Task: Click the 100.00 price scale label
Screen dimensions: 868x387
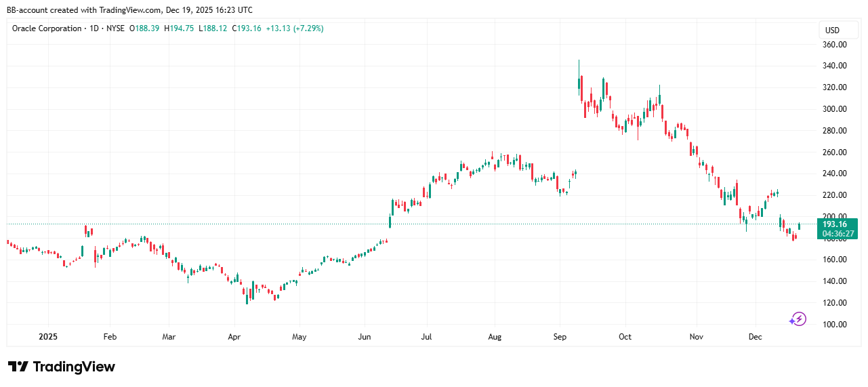Action: pos(834,325)
